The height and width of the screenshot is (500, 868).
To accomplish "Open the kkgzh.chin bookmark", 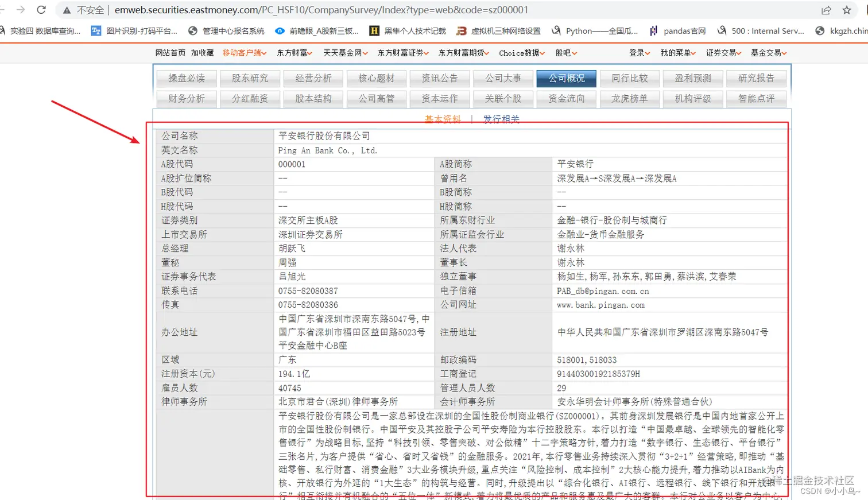I will [x=842, y=31].
